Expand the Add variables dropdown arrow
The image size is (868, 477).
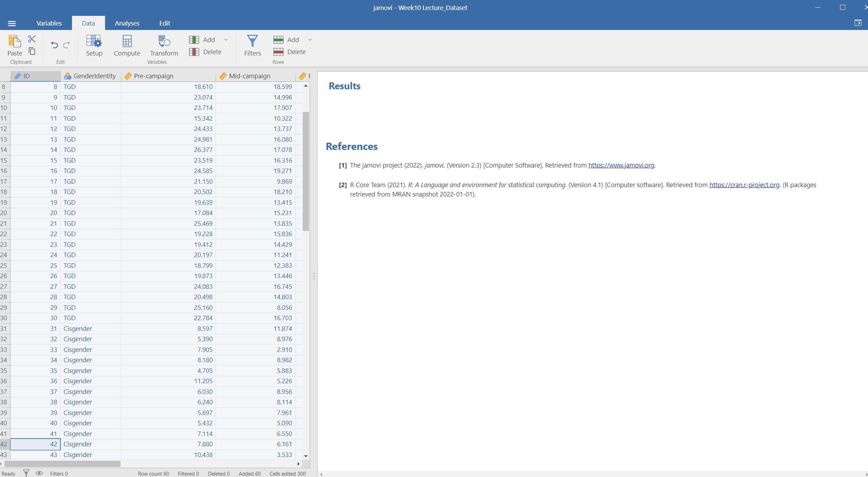tap(226, 40)
